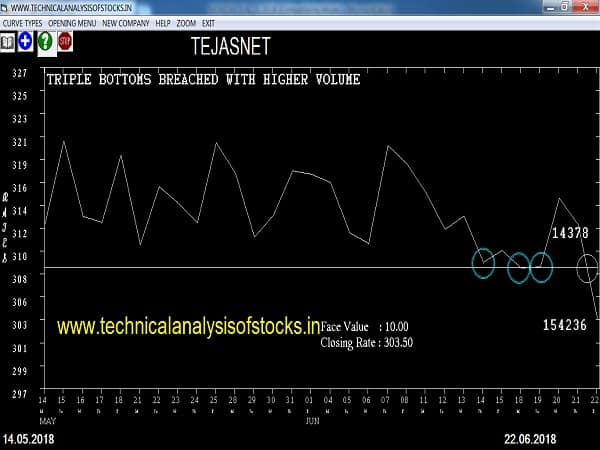Click the yellow technicalanalysisofstocks.in link
This screenshot has width=600, height=450.
tap(188, 326)
